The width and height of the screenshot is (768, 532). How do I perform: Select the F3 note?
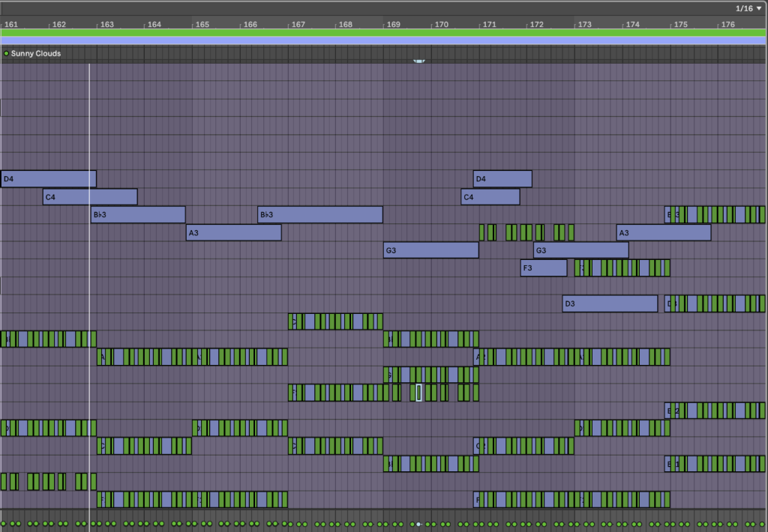[544, 268]
